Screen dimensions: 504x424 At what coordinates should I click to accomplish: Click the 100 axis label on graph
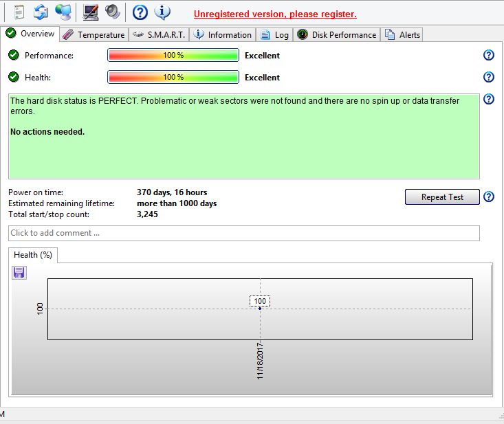tap(40, 309)
